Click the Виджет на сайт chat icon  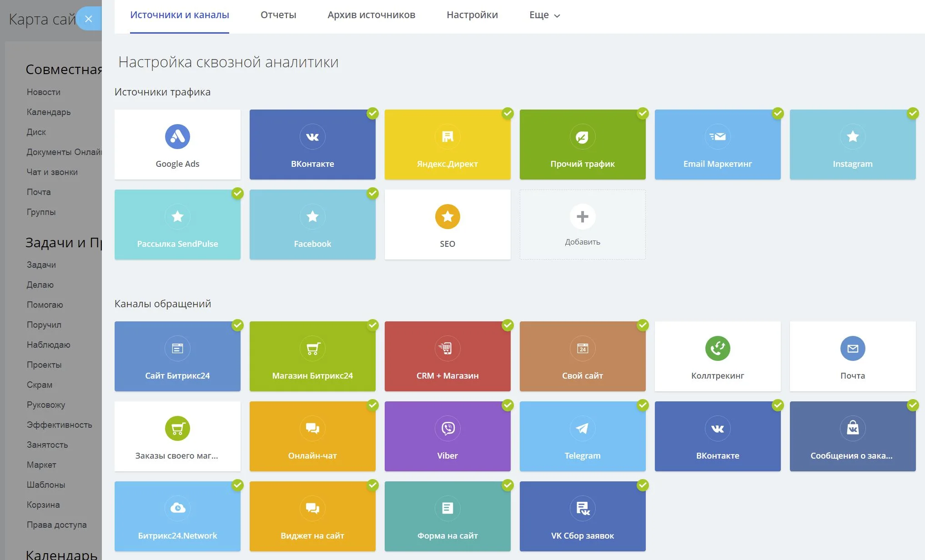[x=312, y=508]
